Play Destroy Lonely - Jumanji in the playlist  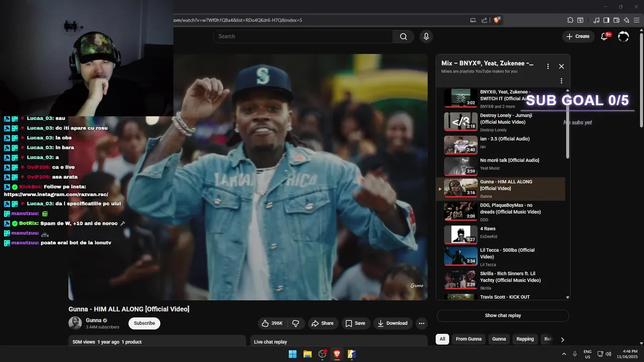(501, 122)
